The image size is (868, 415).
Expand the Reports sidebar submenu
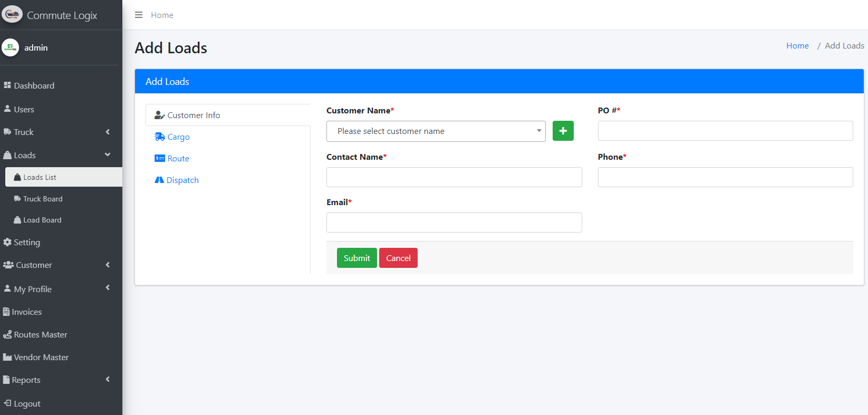coord(26,380)
